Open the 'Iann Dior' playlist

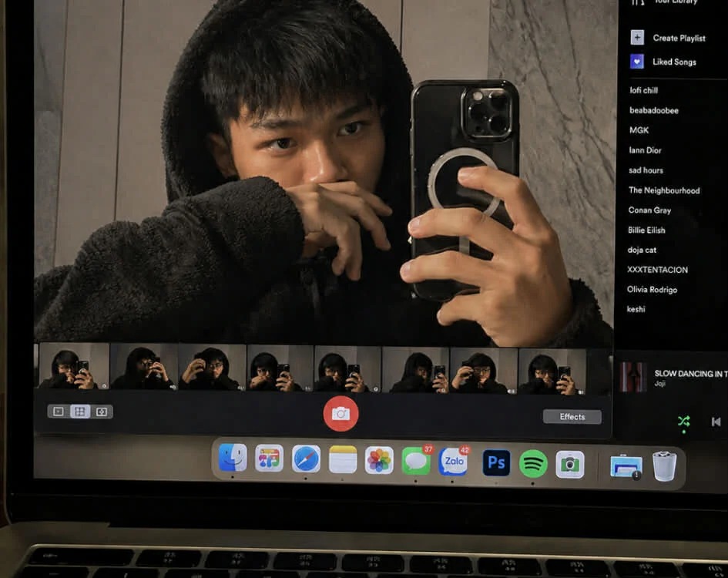click(645, 150)
